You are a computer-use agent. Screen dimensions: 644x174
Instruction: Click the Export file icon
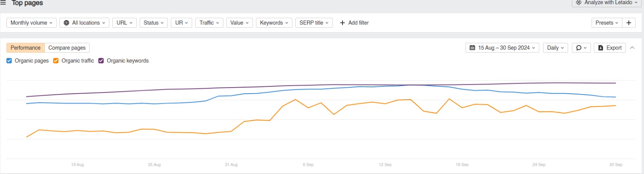pyautogui.click(x=601, y=48)
